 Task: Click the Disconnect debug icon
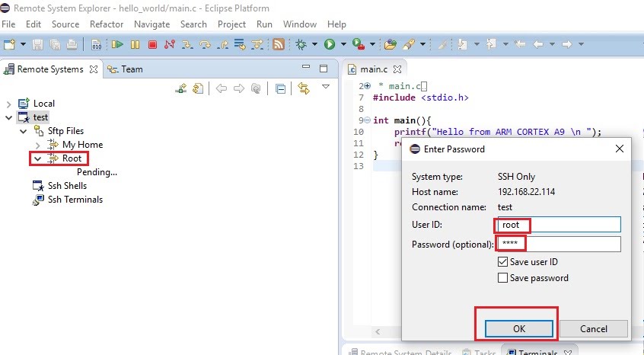click(170, 44)
